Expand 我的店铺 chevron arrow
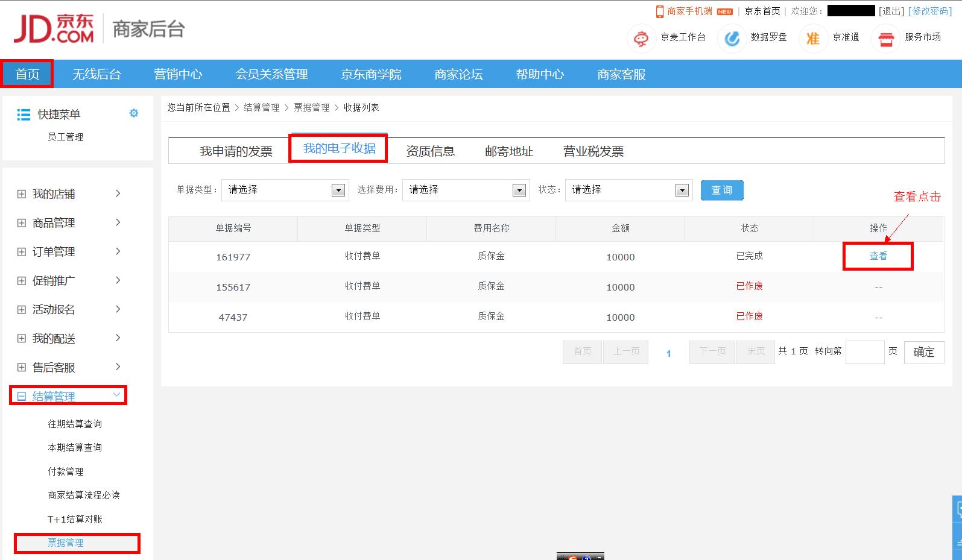This screenshot has width=962, height=560. [x=118, y=193]
